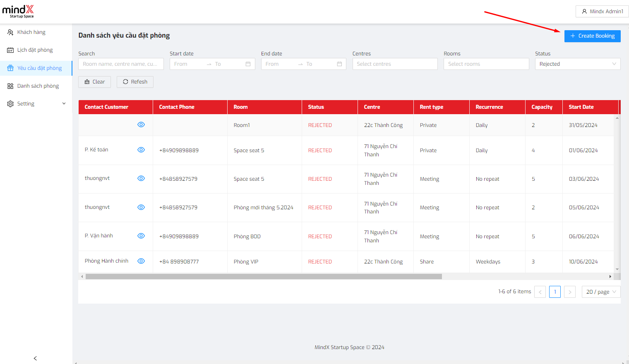Screen dimensions: 629x364
Task: Click the gear icon next to Setting
Action: click(10, 104)
